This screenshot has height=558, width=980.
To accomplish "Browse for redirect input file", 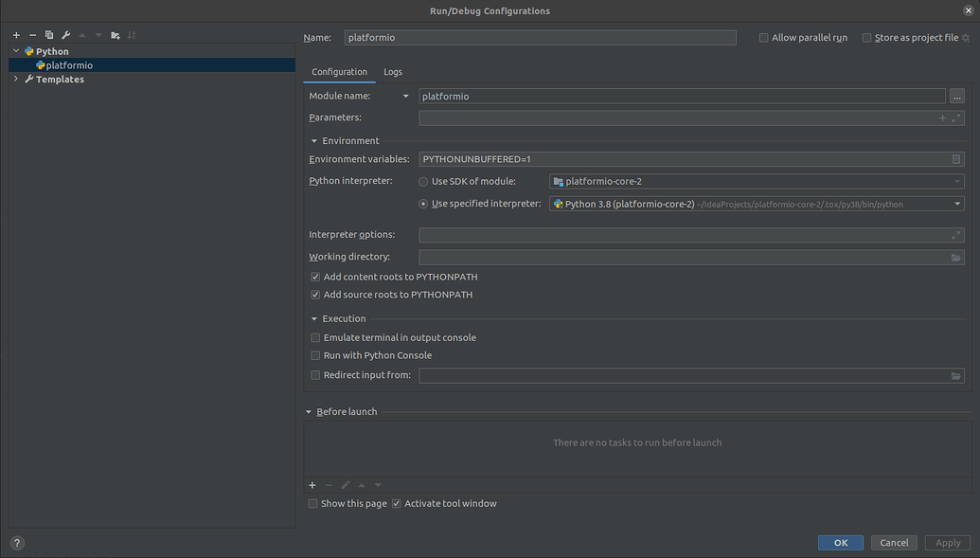I will point(956,375).
